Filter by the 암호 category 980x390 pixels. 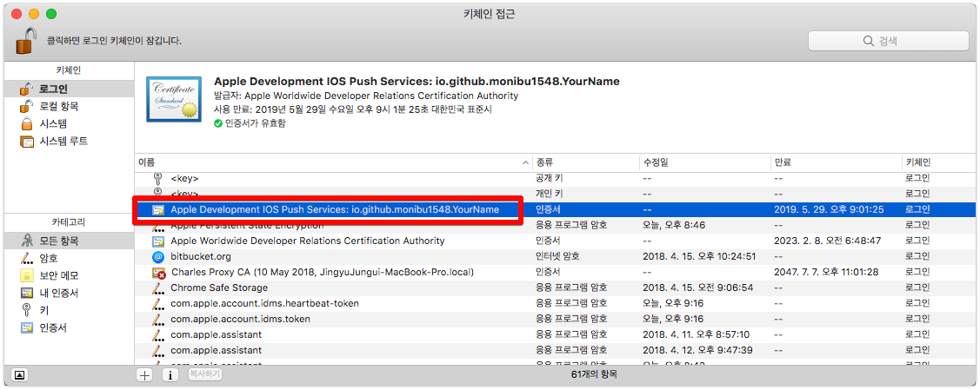(69, 258)
